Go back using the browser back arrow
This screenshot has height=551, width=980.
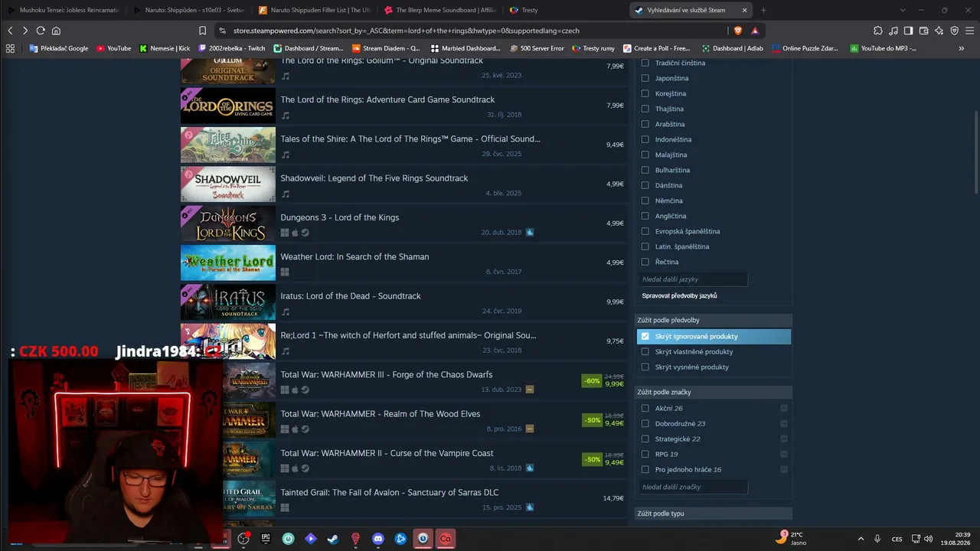click(x=10, y=31)
